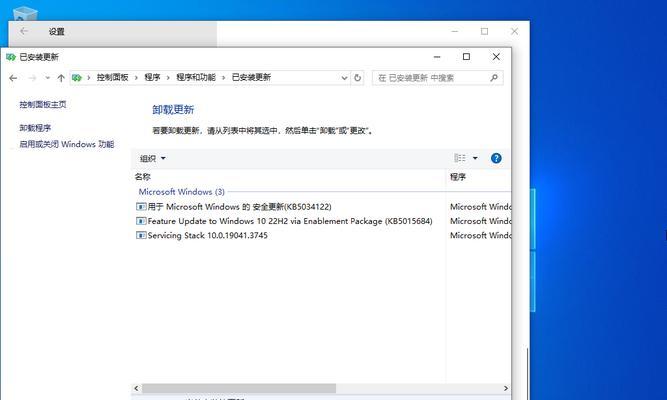Select 程序和功能 breadcrumb
The image size is (667, 400).
(196, 77)
